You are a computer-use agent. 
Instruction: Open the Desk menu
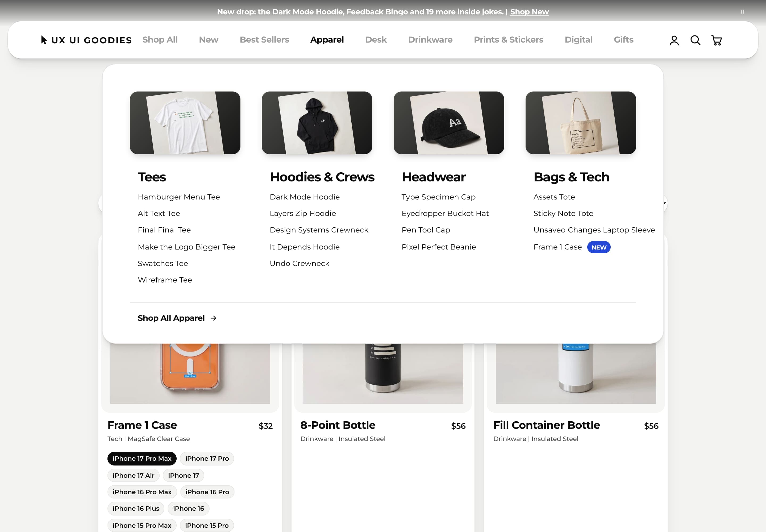[376, 40]
